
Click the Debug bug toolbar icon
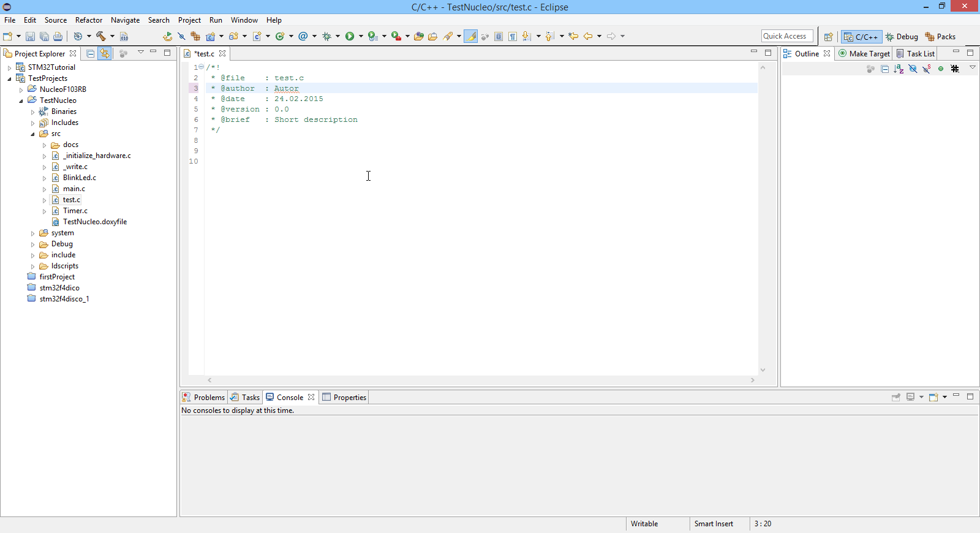tap(326, 36)
